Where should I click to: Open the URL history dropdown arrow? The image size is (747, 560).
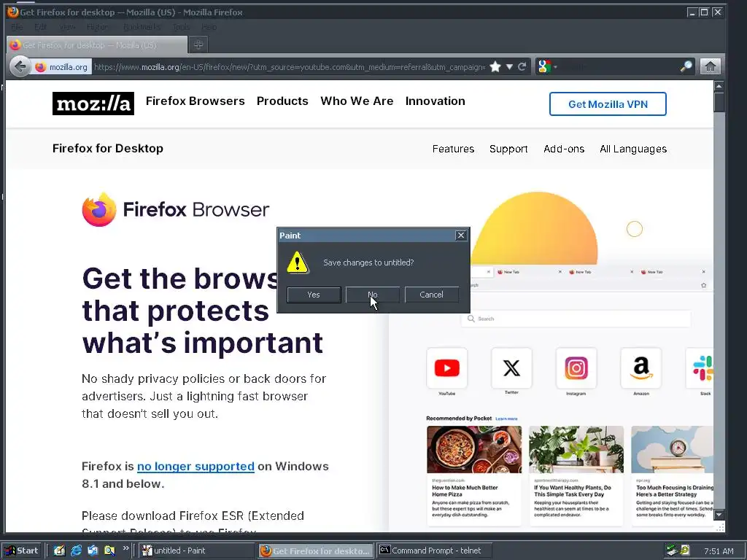(x=509, y=66)
